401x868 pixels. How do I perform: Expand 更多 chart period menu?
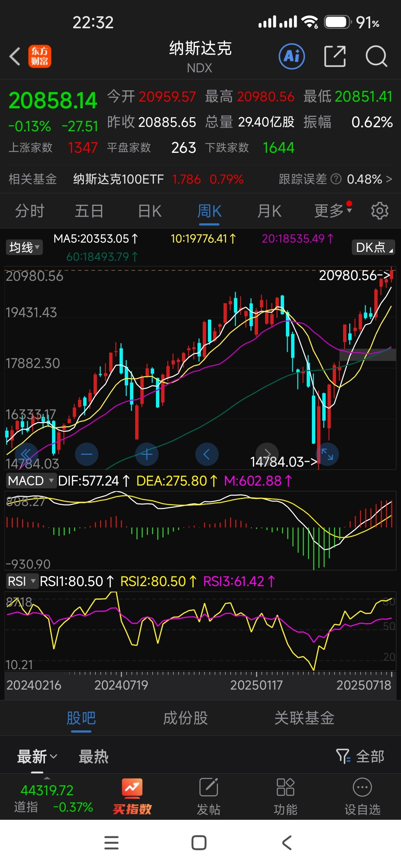(x=333, y=211)
